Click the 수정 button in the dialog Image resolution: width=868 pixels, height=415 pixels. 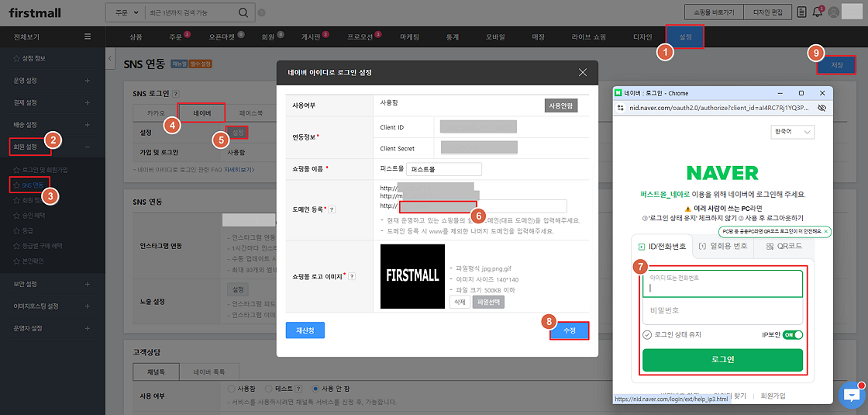click(x=570, y=330)
